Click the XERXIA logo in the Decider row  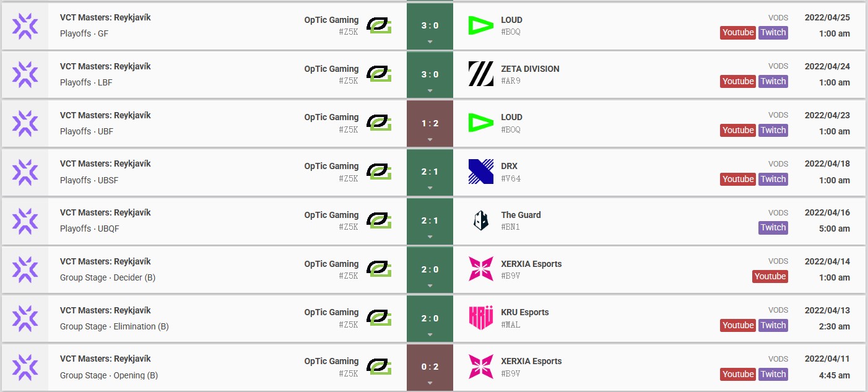tap(480, 269)
